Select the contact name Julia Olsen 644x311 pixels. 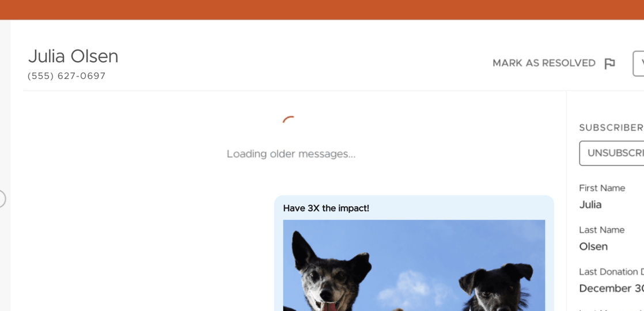point(73,56)
